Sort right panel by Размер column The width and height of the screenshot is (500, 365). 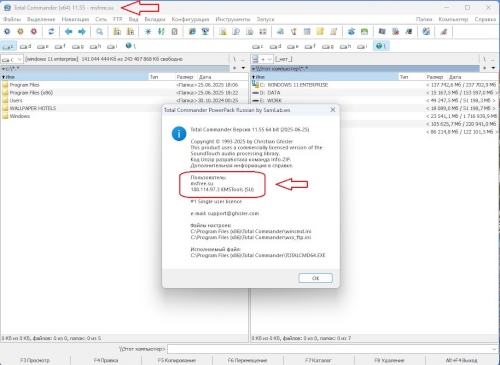tap(435, 77)
